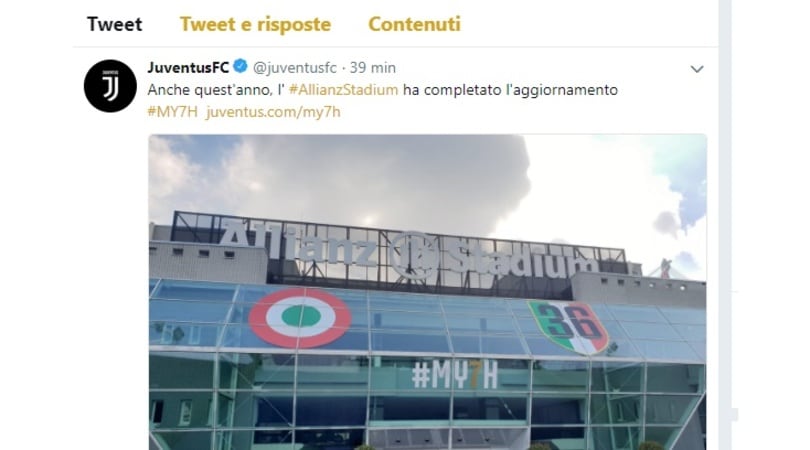Select the Contenuti tab

(414, 24)
